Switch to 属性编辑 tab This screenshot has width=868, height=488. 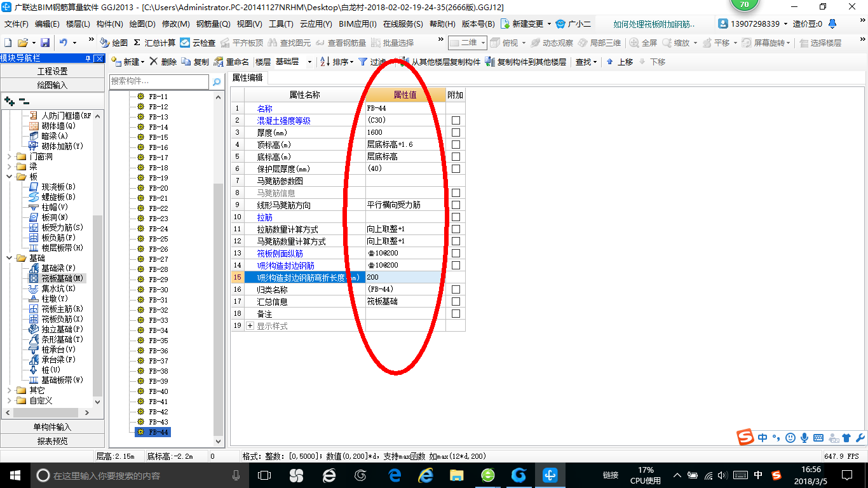tap(248, 78)
